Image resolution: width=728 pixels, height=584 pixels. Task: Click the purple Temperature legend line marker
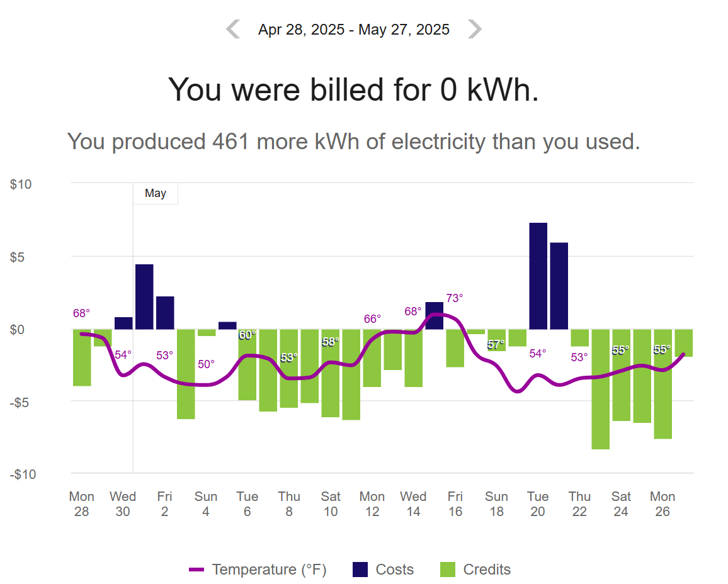point(196,570)
